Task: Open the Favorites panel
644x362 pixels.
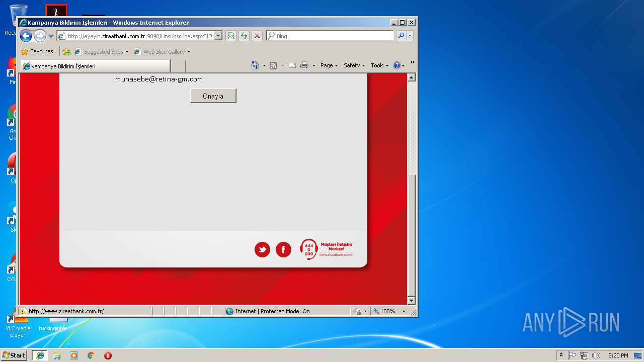Action: pyautogui.click(x=37, y=51)
